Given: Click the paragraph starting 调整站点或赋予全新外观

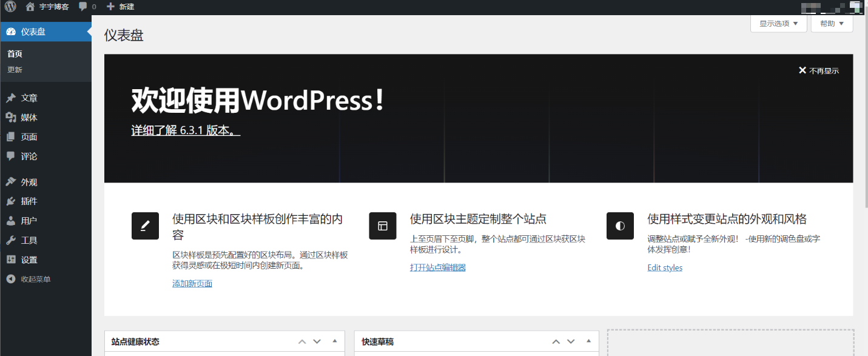Looking at the screenshot, I should (x=735, y=244).
